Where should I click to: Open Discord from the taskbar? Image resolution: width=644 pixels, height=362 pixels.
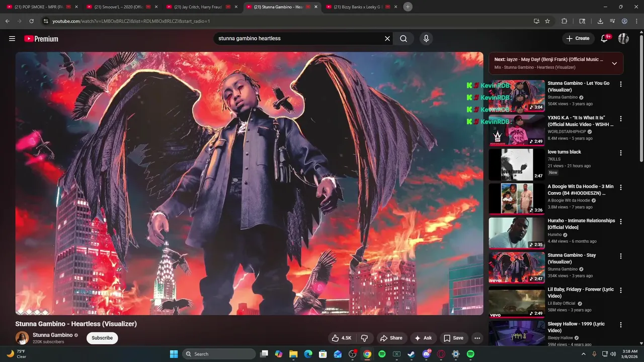click(426, 354)
